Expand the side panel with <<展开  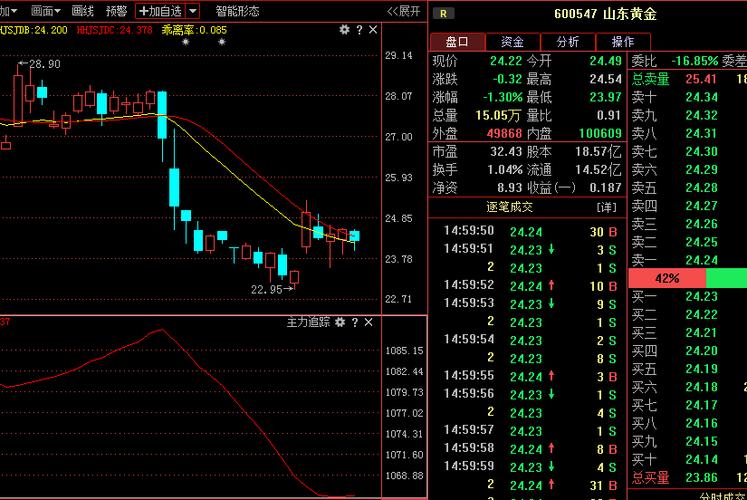403,11
